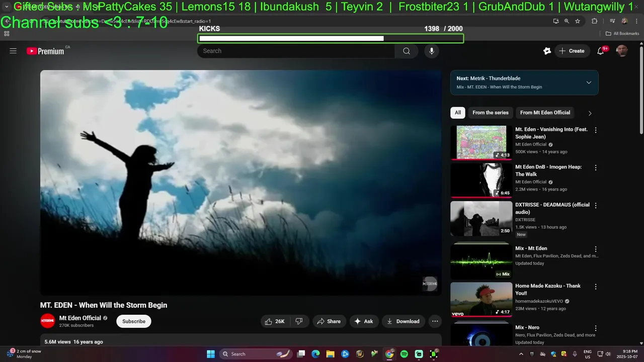Open options for Mix - Mt Eden
Viewport: 644px width, 362px height.
(596, 249)
